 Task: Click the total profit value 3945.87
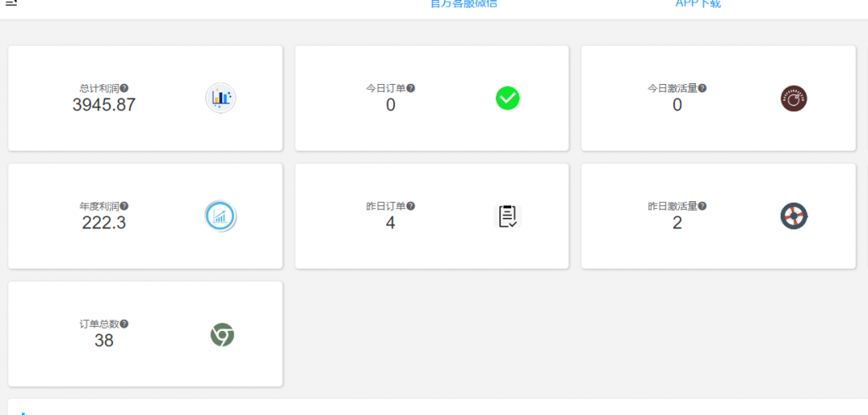pos(103,105)
